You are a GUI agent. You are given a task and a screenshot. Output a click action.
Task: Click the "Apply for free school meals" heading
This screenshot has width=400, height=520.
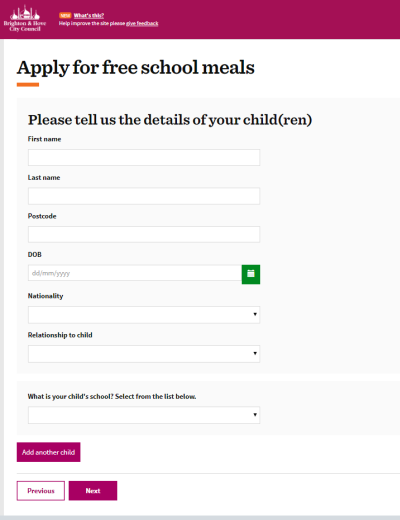click(x=136, y=68)
